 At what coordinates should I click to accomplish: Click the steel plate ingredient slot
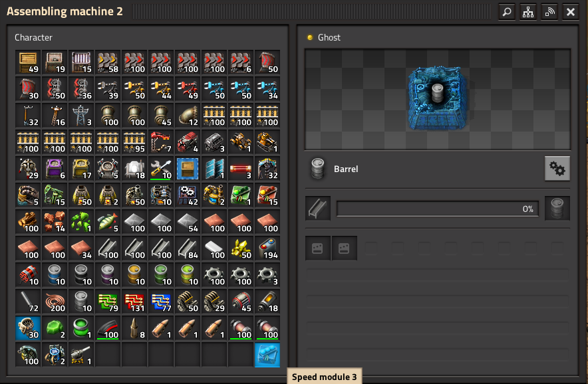(x=318, y=209)
